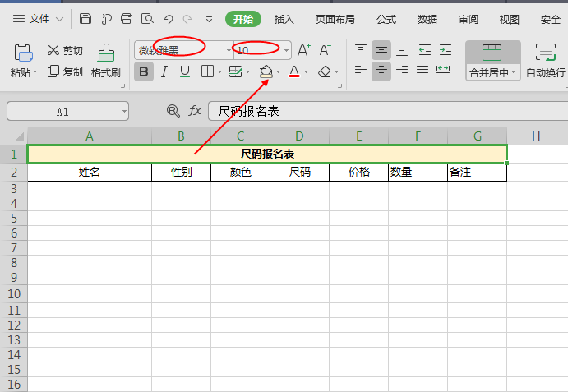Click the select-all corner triangle
This screenshot has height=392, width=568.
19,136
